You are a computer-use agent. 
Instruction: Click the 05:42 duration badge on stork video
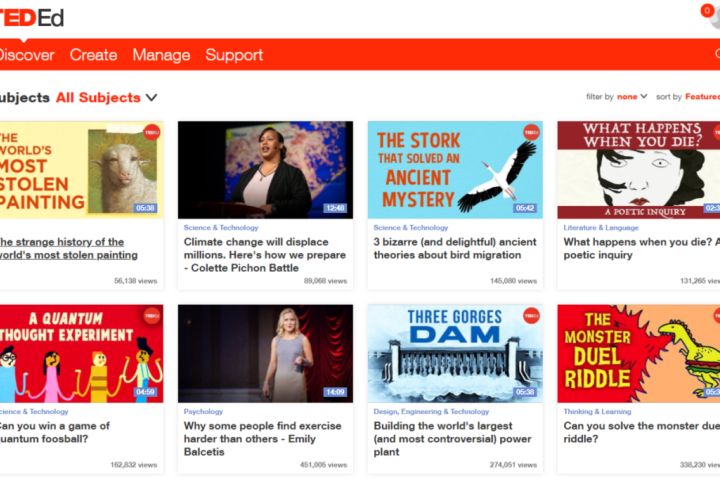pyautogui.click(x=525, y=208)
